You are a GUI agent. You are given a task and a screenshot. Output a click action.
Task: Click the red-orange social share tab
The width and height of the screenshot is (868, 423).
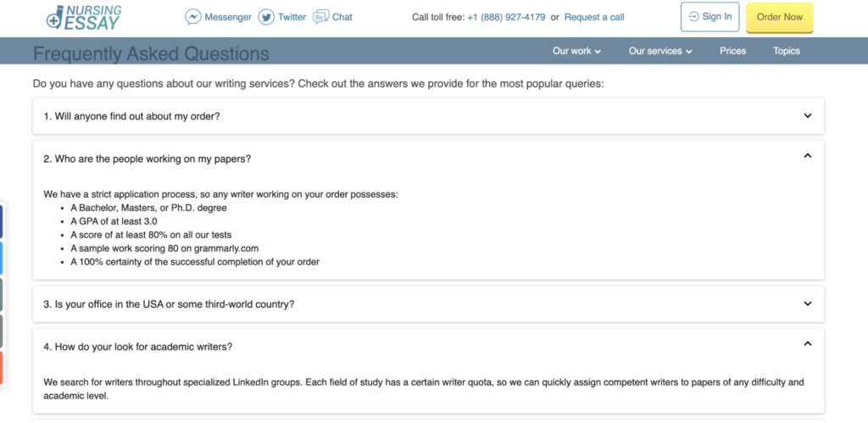coord(1,368)
